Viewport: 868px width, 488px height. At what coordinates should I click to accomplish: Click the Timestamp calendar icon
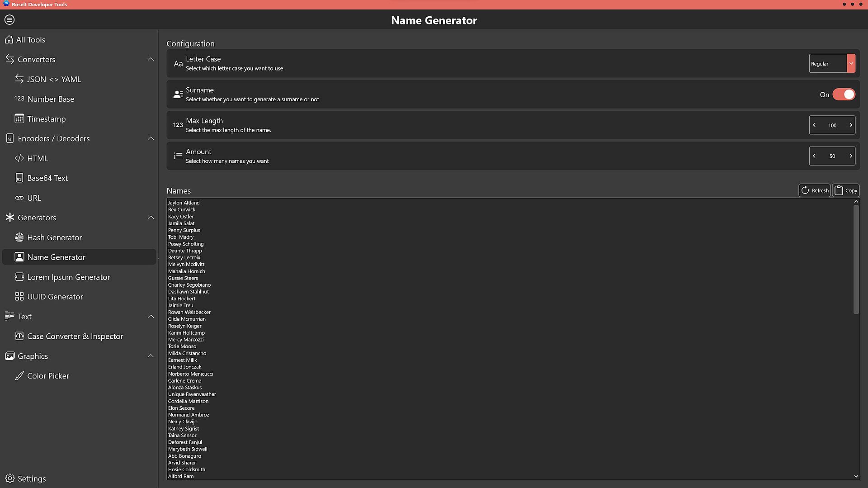click(x=19, y=119)
